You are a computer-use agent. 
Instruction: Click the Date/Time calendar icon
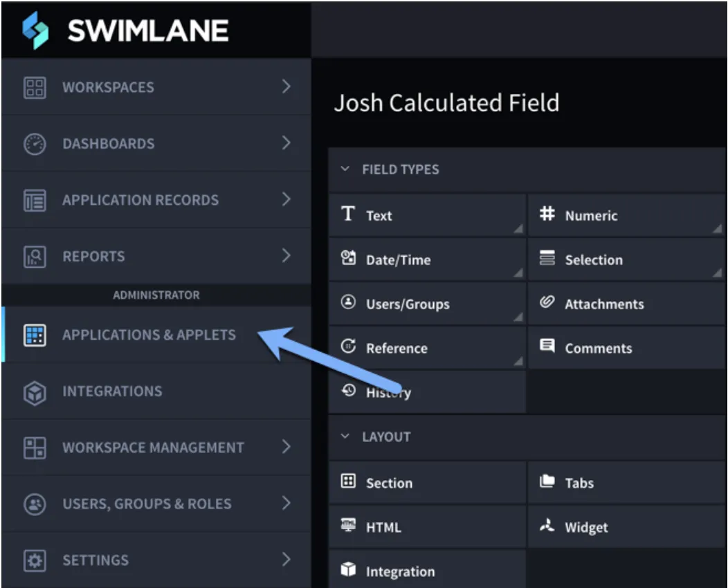pos(348,257)
